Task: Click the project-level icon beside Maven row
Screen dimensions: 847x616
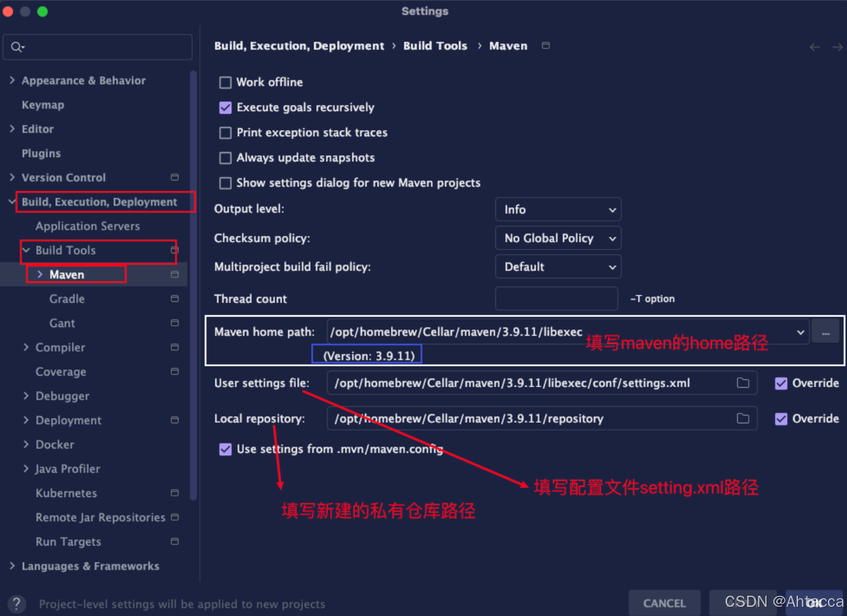Action: pos(175,274)
